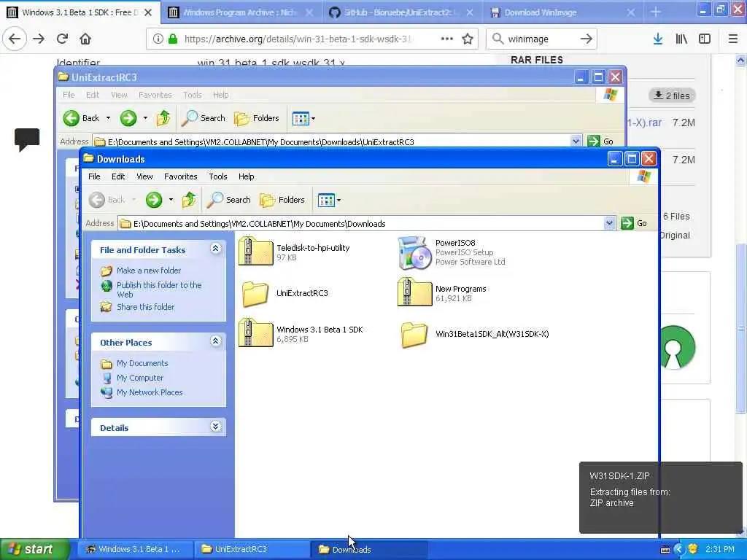This screenshot has height=560, width=747.
Task: Click Search in the UniExtractRC3 toolbar
Action: [203, 118]
